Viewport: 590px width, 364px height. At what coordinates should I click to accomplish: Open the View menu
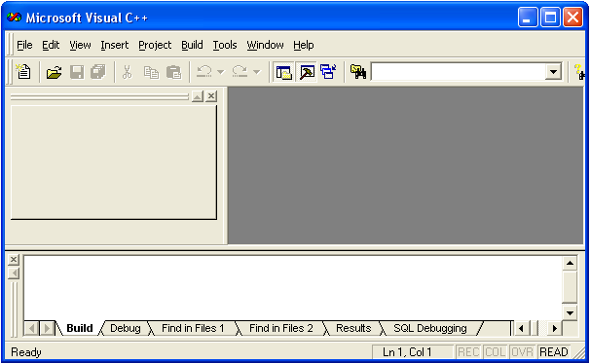point(80,45)
